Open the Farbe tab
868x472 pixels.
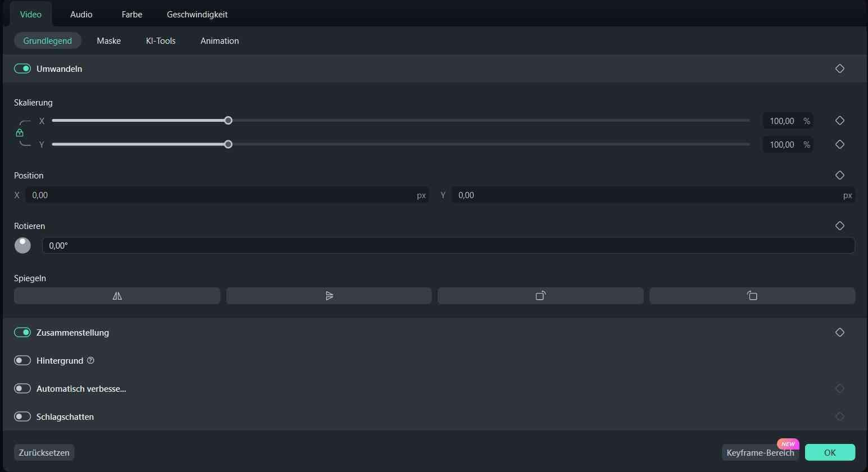(x=132, y=15)
